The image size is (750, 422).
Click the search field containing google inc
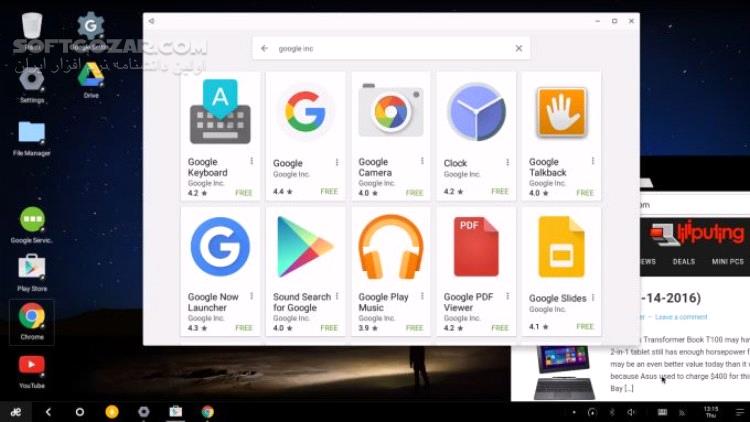pos(391,48)
